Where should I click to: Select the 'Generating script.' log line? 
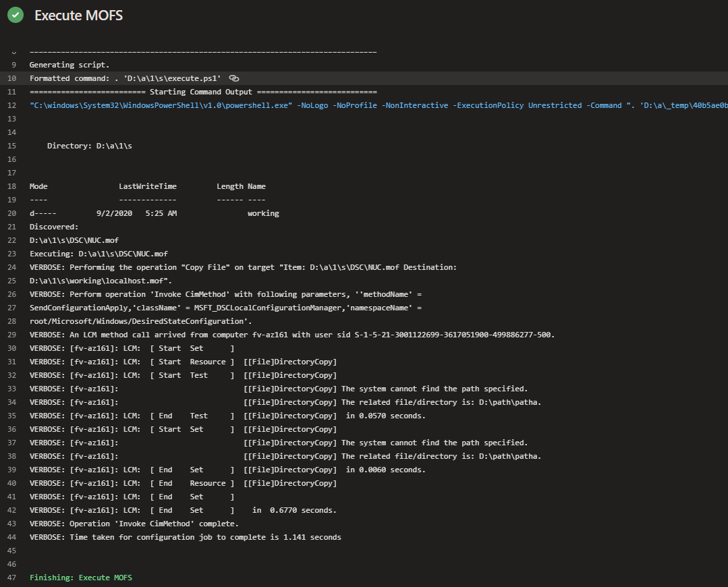tap(69, 65)
